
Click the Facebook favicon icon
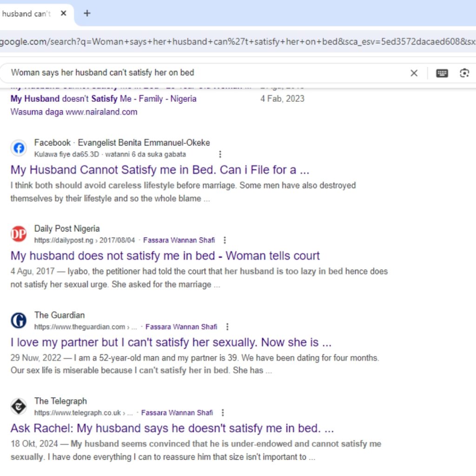tap(19, 148)
